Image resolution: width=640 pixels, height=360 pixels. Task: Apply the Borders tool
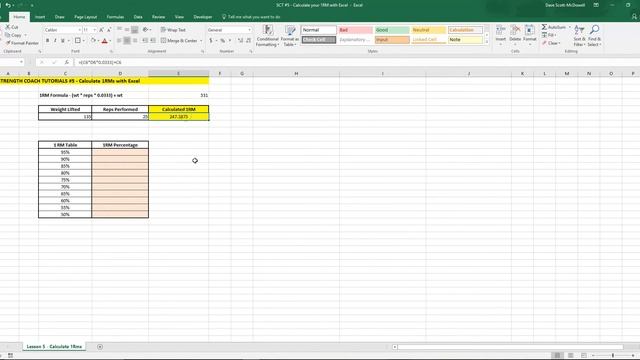(78, 41)
